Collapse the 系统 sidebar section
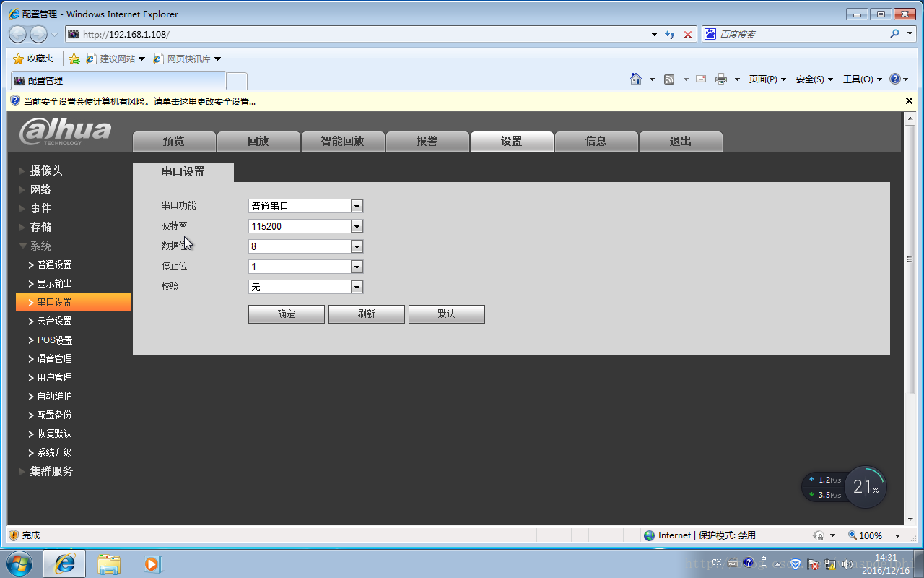The height and width of the screenshot is (578, 924). pyautogui.click(x=40, y=246)
